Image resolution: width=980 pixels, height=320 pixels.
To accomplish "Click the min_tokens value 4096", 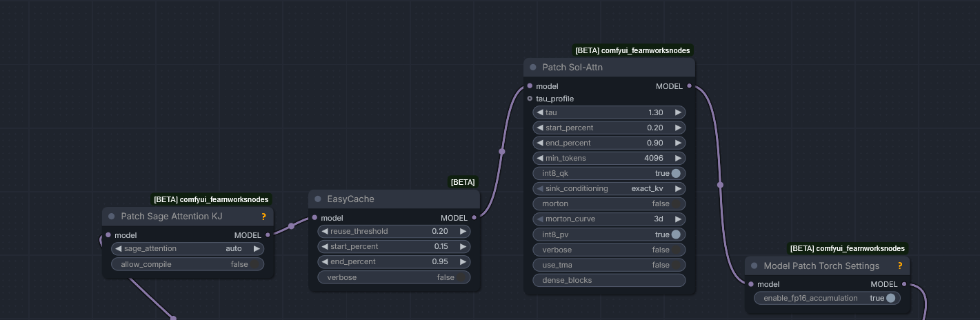I will (x=654, y=158).
